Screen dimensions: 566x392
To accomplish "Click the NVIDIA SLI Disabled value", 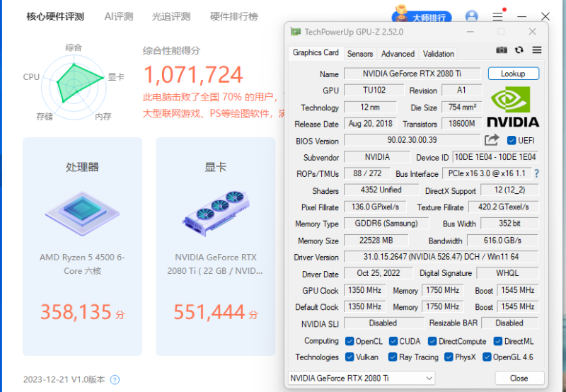I will 383,323.
